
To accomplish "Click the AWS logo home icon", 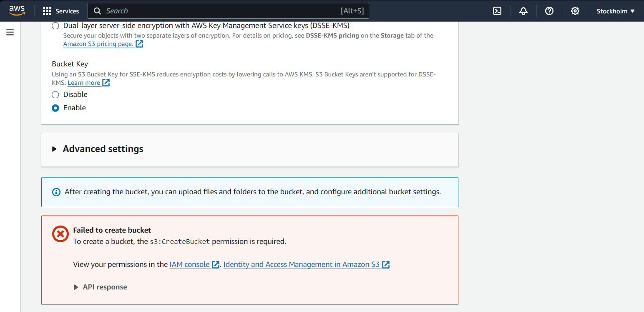I will tap(17, 11).
